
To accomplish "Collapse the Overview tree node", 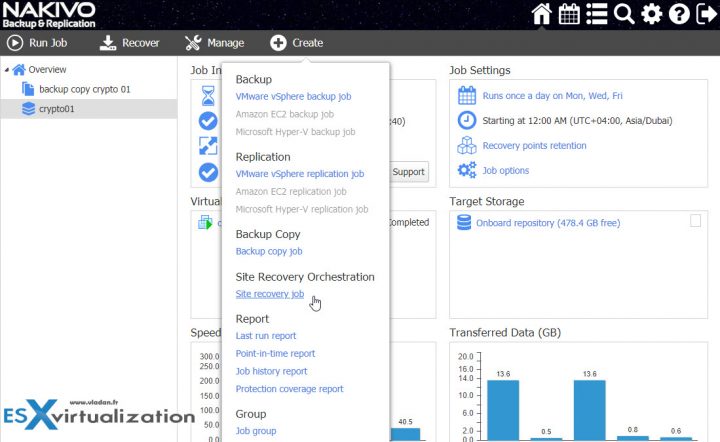I will click(x=7, y=70).
